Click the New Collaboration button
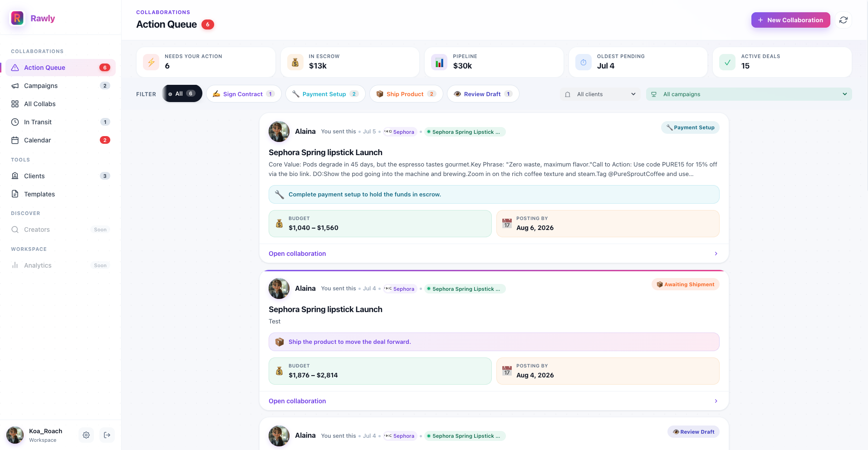 coord(791,20)
